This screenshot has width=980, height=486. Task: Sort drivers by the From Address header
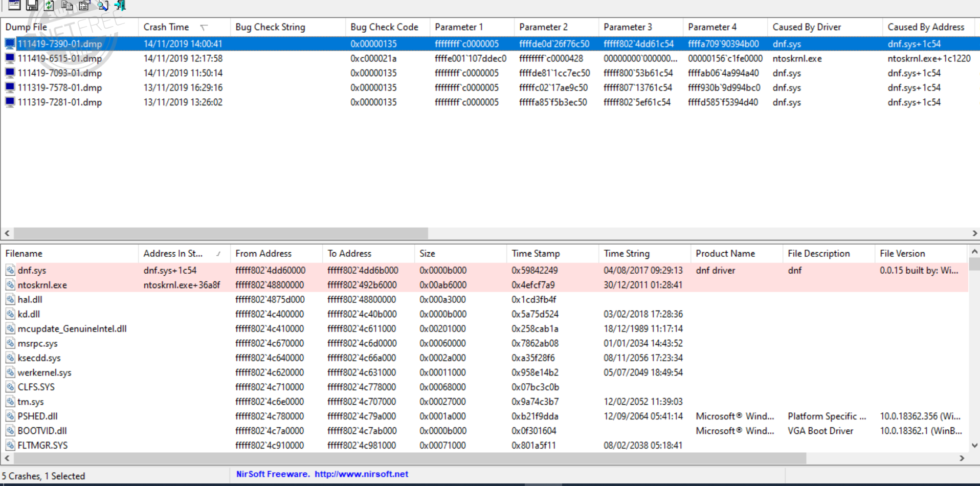276,253
